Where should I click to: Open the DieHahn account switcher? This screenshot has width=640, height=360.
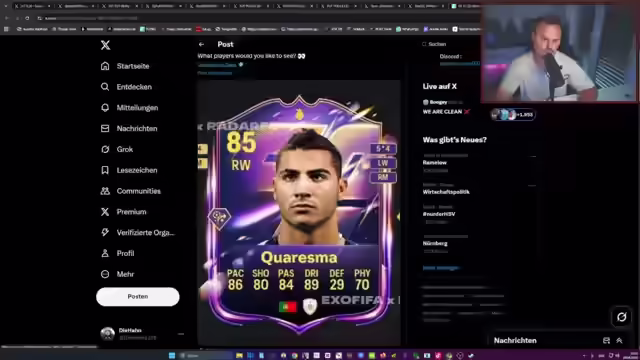click(x=142, y=334)
